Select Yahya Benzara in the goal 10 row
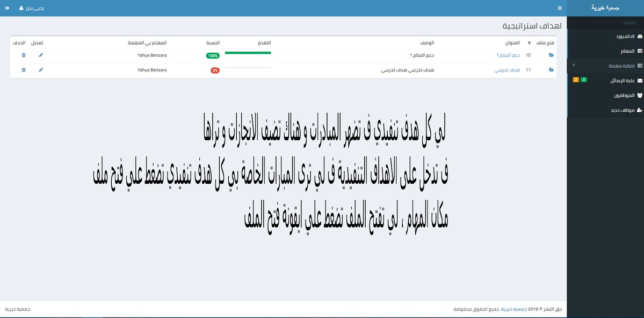Viewport: 644px width, 318px height. [x=152, y=55]
